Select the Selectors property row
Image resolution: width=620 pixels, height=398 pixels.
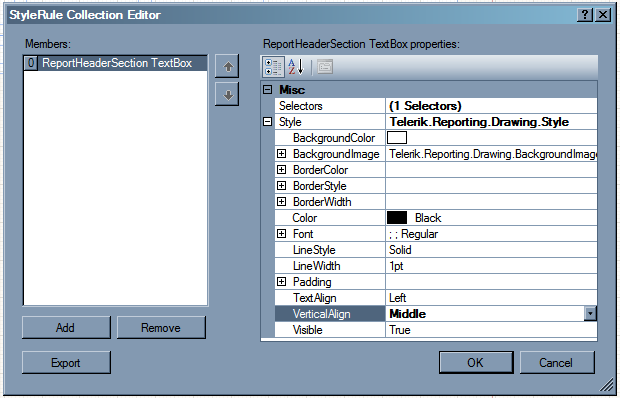pos(436,106)
